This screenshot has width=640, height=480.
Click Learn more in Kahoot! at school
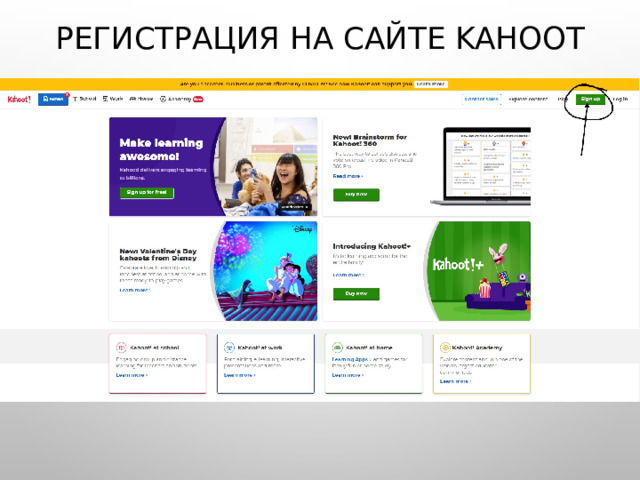click(x=131, y=375)
